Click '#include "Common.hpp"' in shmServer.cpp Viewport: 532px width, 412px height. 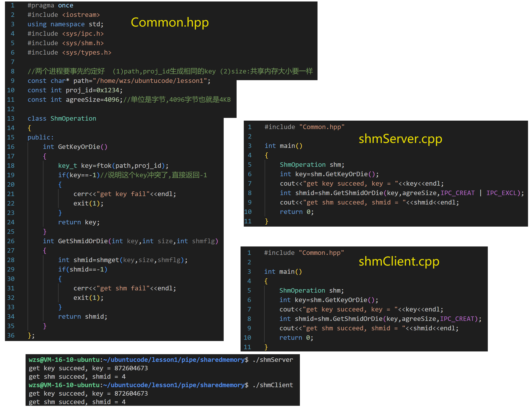pyautogui.click(x=305, y=127)
